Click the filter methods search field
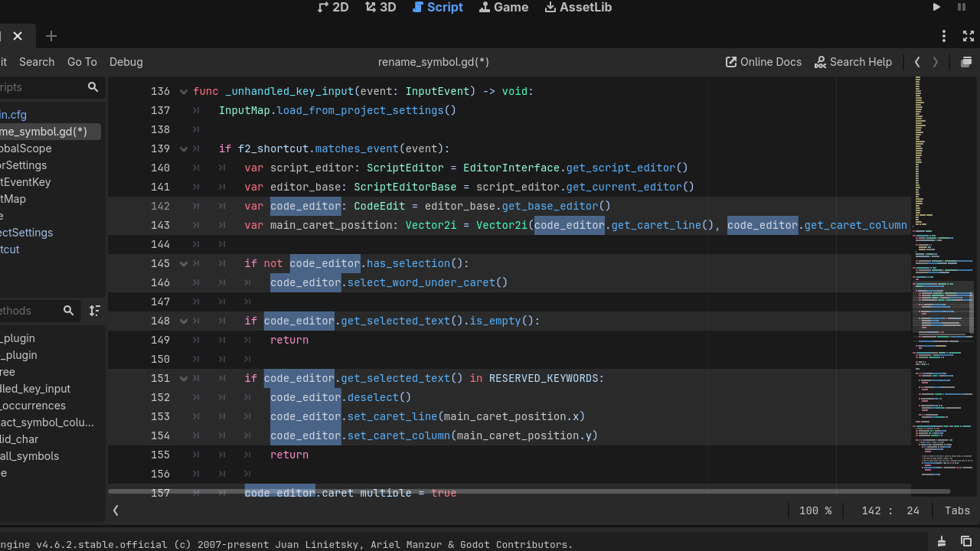The image size is (980, 551). [x=29, y=311]
